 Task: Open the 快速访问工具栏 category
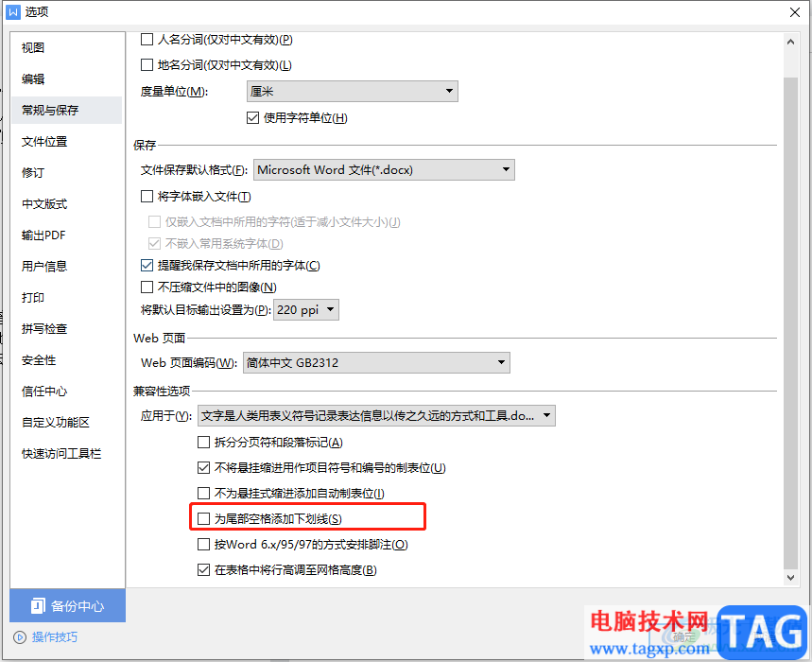[61, 453]
